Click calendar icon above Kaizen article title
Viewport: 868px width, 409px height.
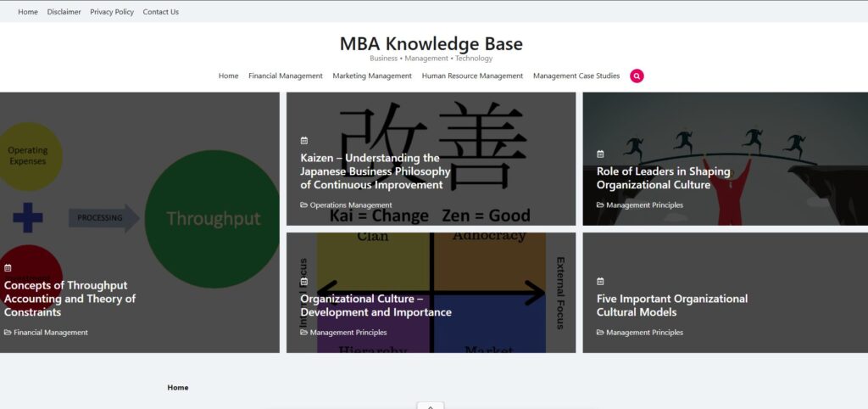304,141
